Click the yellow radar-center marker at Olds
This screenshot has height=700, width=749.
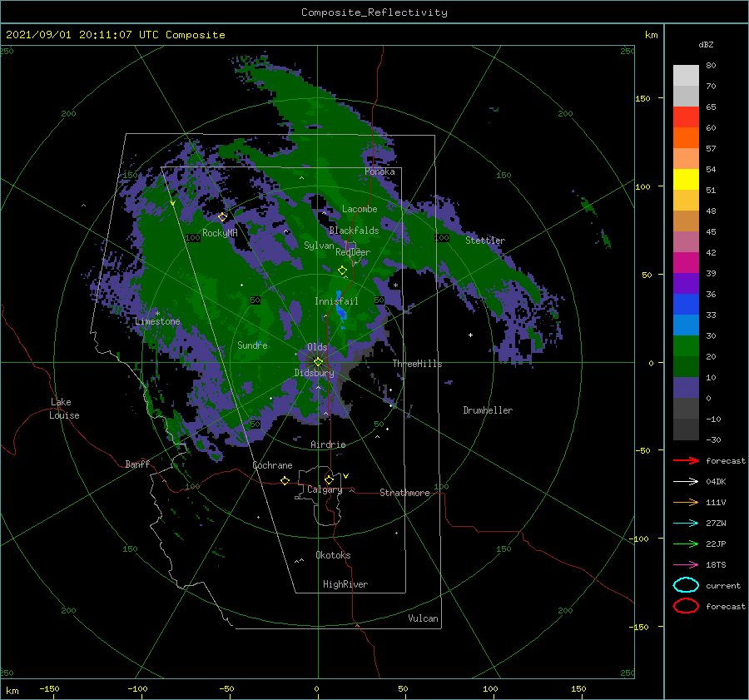[x=318, y=362]
